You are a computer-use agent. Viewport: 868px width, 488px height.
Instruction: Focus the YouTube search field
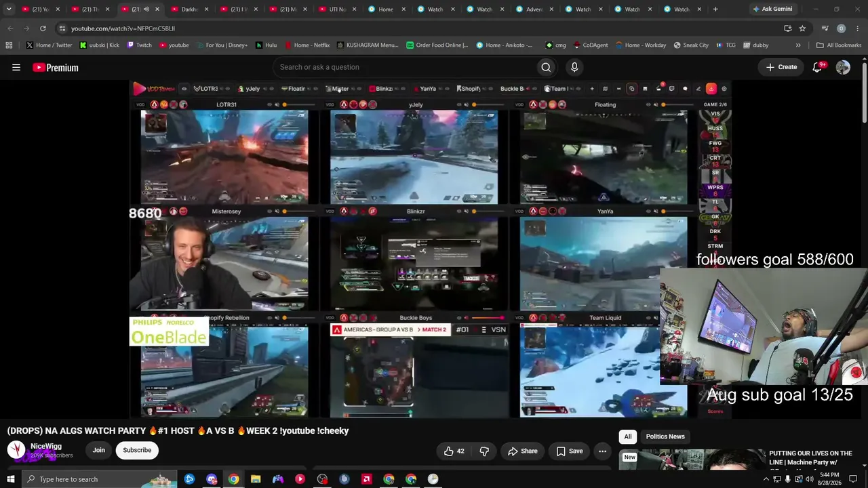click(403, 67)
